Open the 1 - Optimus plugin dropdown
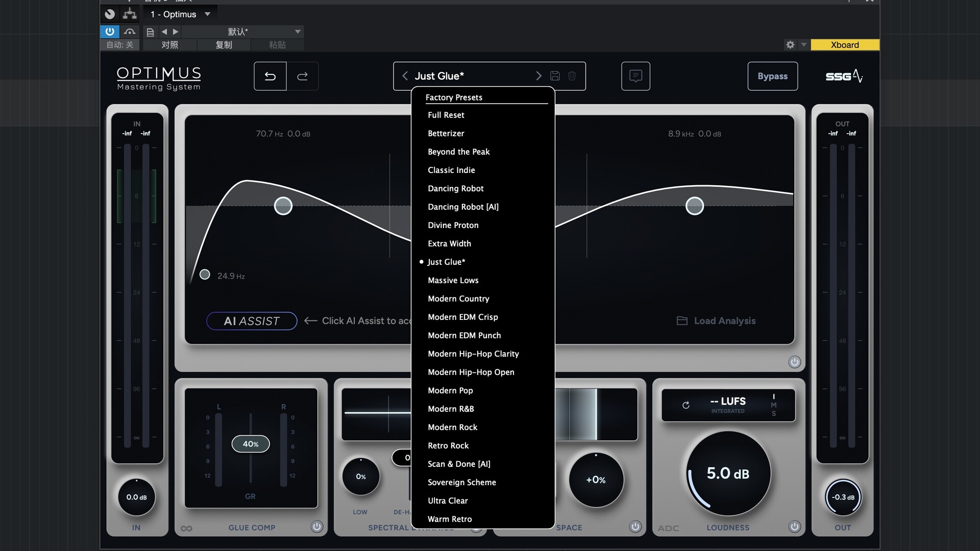 click(x=207, y=14)
